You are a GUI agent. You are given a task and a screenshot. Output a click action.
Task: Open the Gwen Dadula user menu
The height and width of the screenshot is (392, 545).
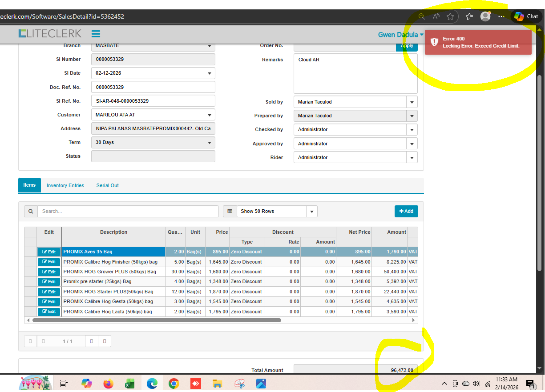[400, 35]
